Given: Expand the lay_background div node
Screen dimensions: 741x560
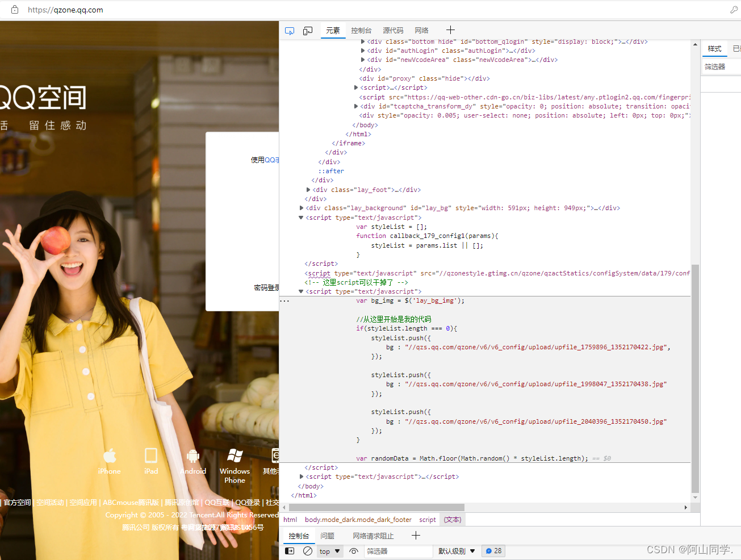Looking at the screenshot, I should [x=302, y=208].
